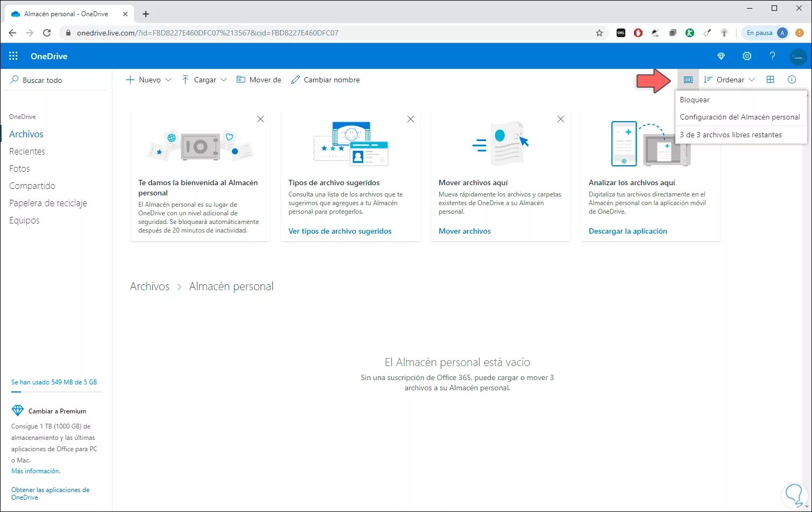
Task: Open the Ordenar sort dropdown
Action: (730, 80)
